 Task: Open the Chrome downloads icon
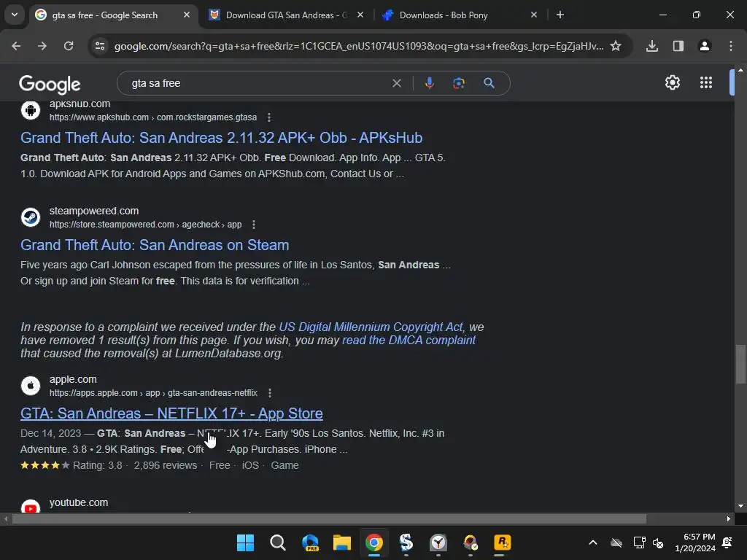coord(652,46)
